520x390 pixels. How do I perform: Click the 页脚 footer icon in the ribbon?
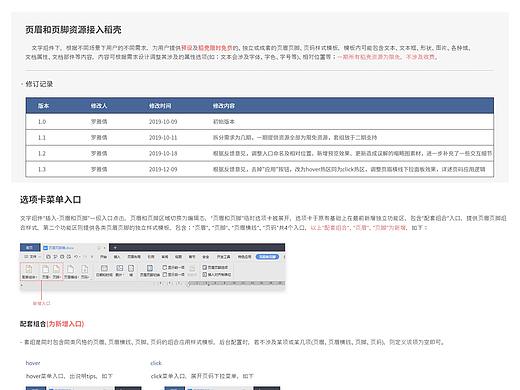[x=56, y=269]
